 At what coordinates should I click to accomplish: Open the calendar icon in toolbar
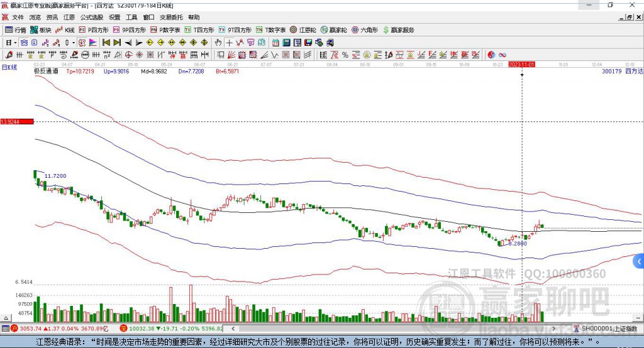[x=275, y=43]
